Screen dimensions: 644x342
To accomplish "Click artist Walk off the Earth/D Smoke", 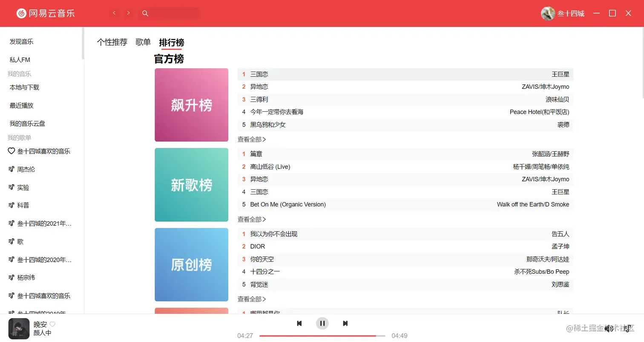I will 533,204.
